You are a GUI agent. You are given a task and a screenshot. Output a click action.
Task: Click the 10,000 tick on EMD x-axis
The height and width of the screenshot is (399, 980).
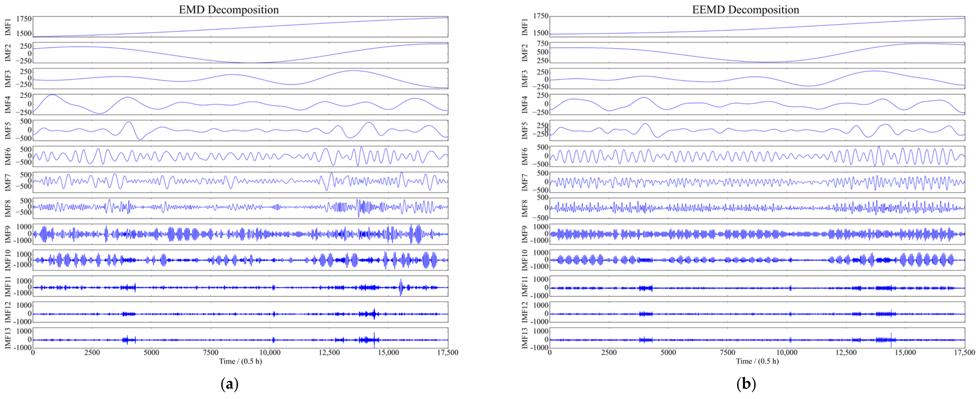[x=270, y=353]
